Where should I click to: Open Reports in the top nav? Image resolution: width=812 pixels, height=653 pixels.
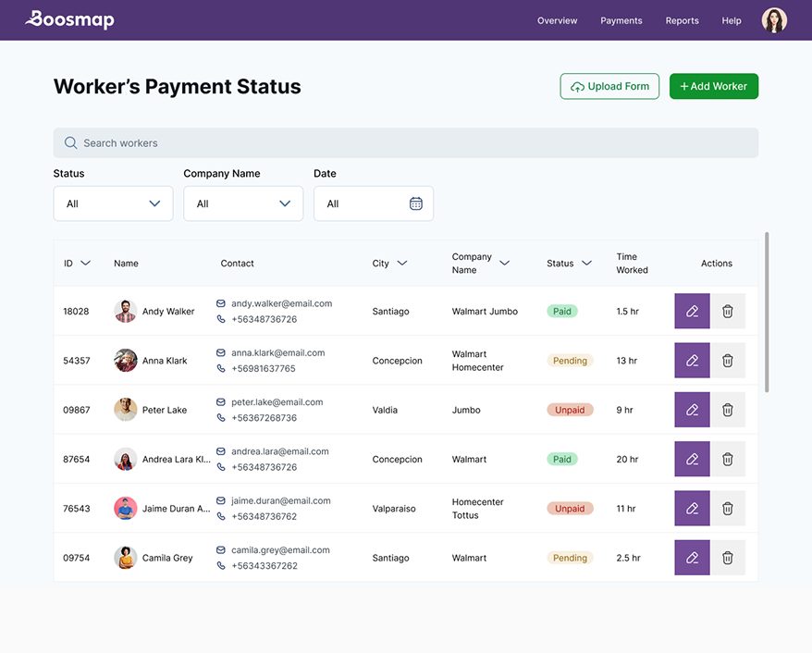click(x=682, y=20)
